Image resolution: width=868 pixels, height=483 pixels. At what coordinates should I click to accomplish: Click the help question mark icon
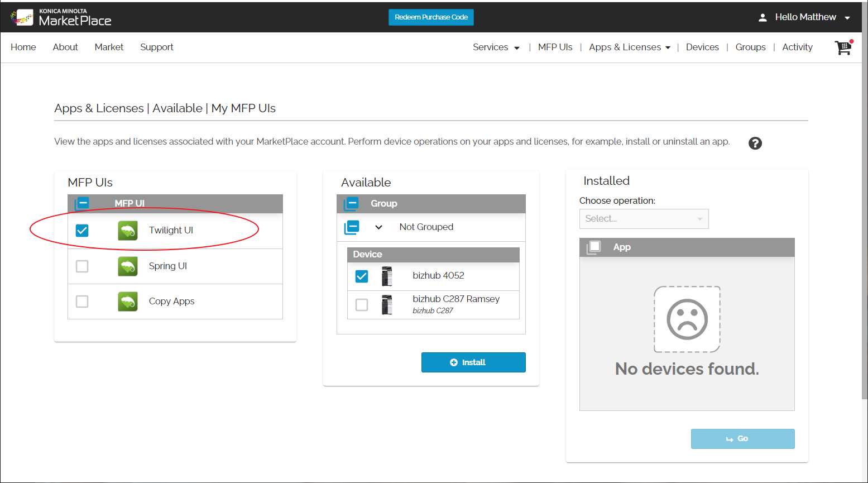click(755, 143)
